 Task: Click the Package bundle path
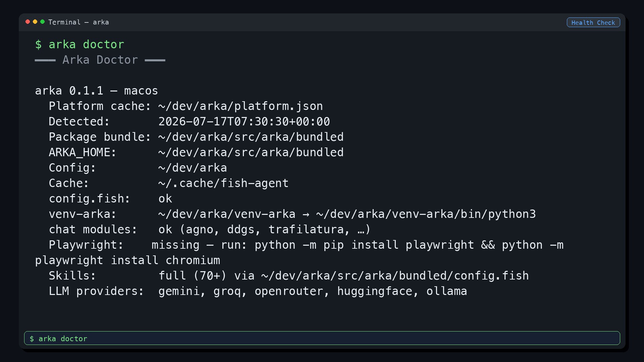pyautogui.click(x=251, y=137)
